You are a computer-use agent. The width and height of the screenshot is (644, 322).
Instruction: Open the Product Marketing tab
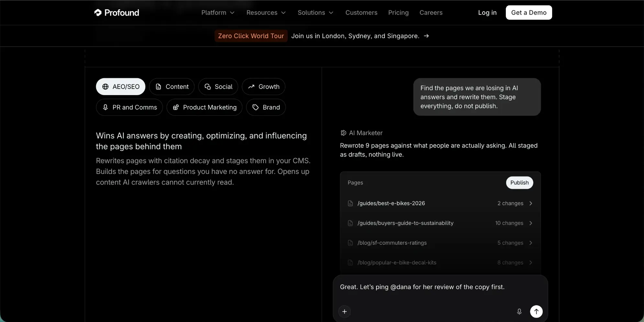[x=205, y=107]
